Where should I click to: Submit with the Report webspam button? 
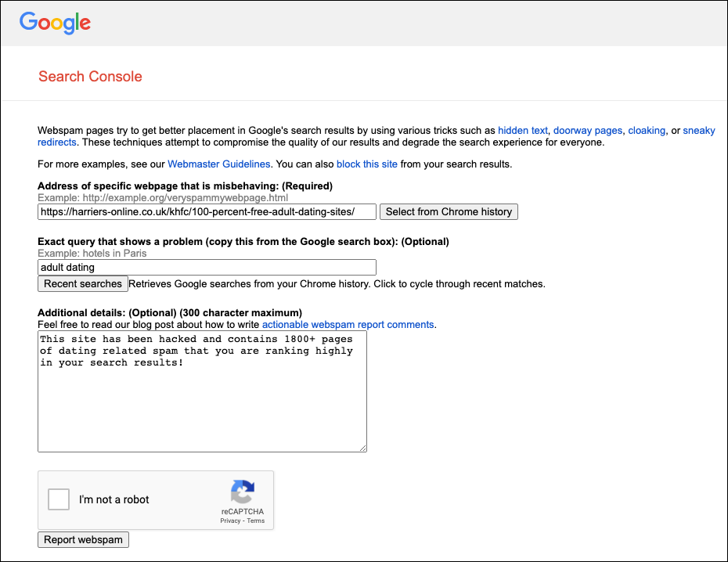click(x=83, y=540)
